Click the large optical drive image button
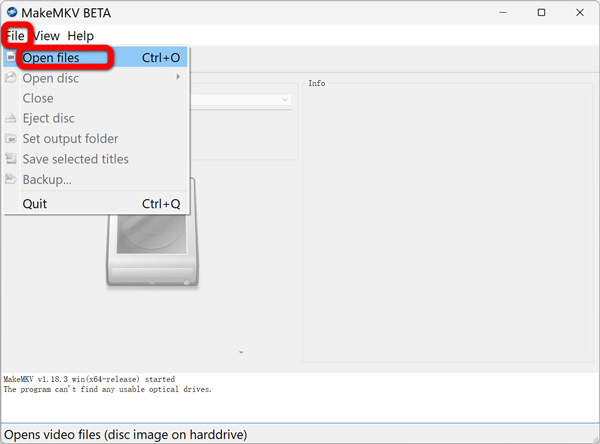The image size is (600, 444). tap(152, 249)
